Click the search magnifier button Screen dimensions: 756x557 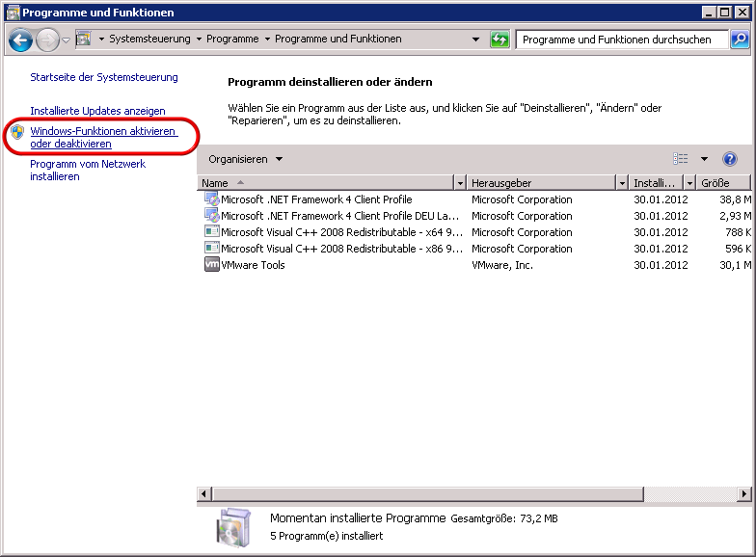coord(740,39)
